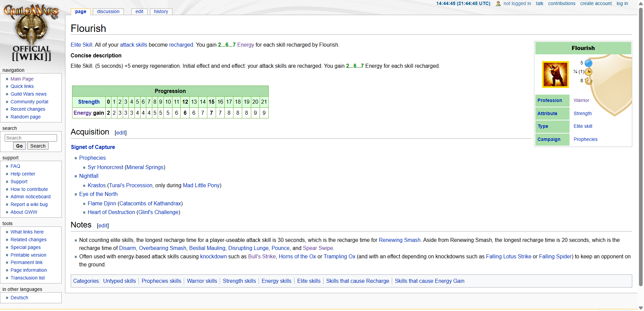
Task: Switch to Deutsch language version
Action: pyautogui.click(x=19, y=298)
